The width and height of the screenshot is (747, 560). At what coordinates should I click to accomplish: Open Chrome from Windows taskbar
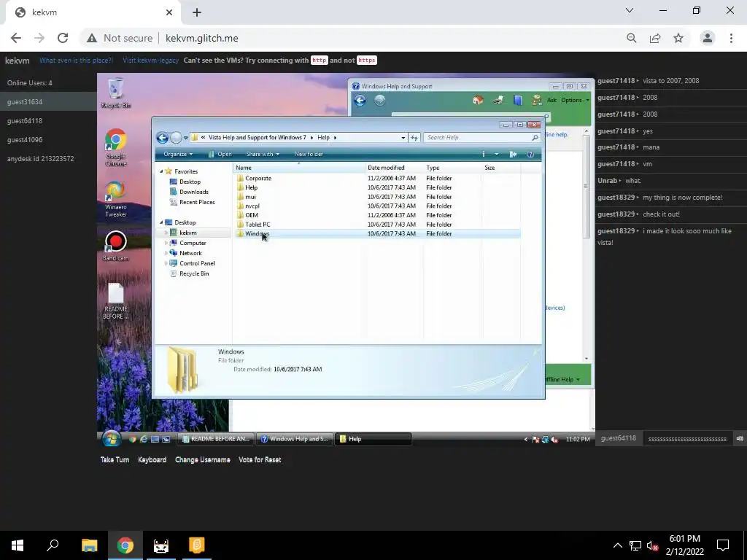click(125, 545)
